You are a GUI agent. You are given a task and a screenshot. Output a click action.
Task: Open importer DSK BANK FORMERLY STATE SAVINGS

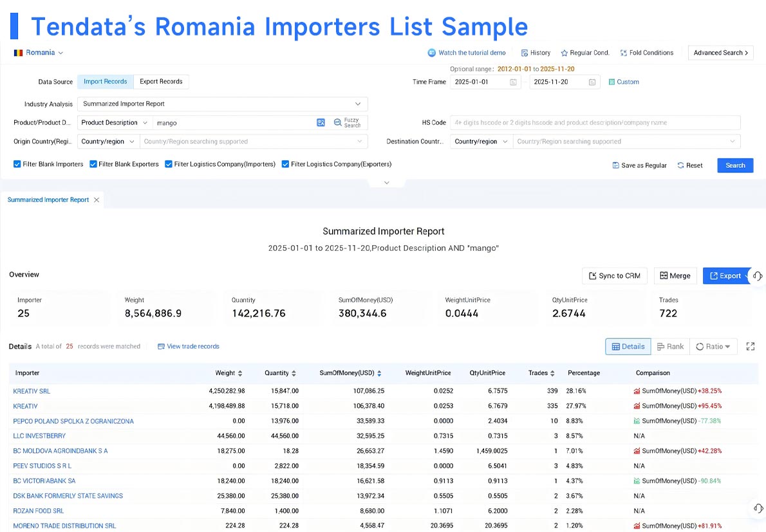tap(68, 496)
